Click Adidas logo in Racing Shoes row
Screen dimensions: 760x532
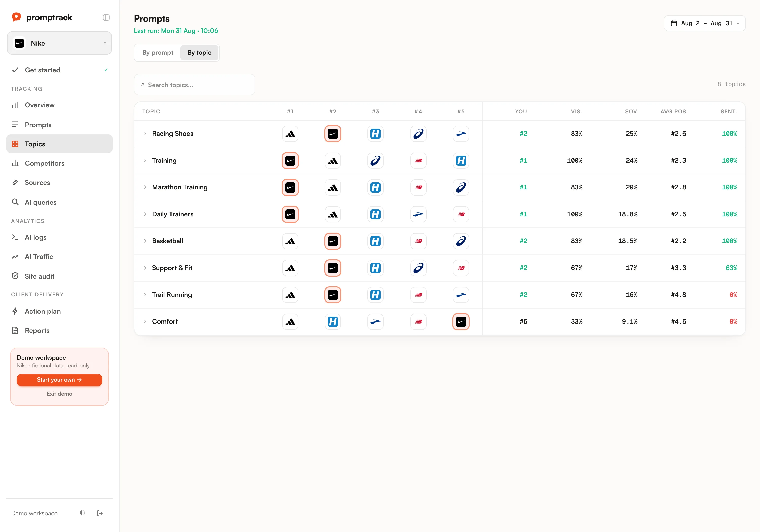290,134
